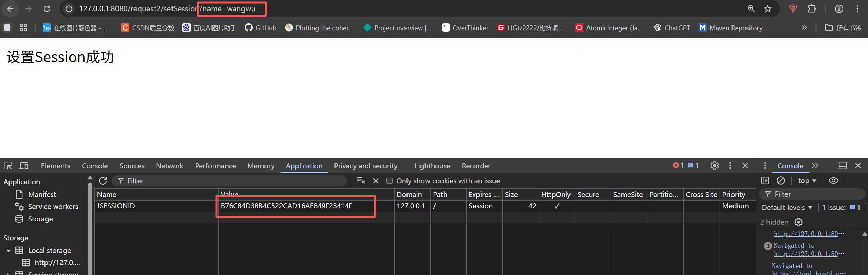Switch to the Console tab in main toolbar

(95, 166)
